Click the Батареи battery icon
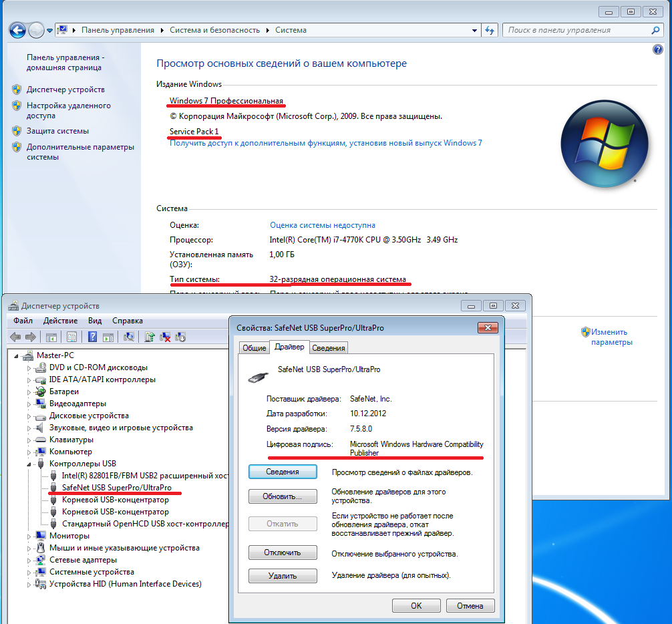The width and height of the screenshot is (672, 624). pos(41,392)
